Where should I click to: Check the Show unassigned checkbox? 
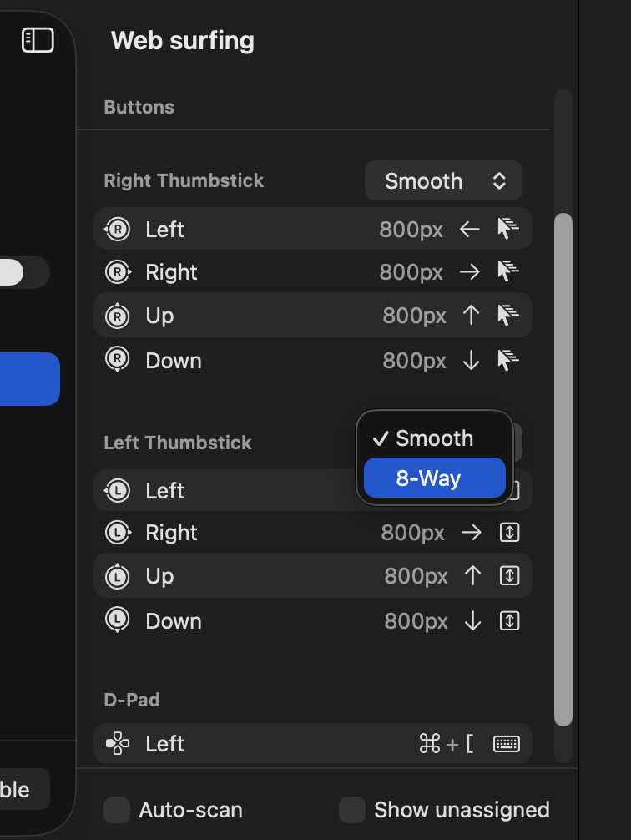(x=352, y=810)
